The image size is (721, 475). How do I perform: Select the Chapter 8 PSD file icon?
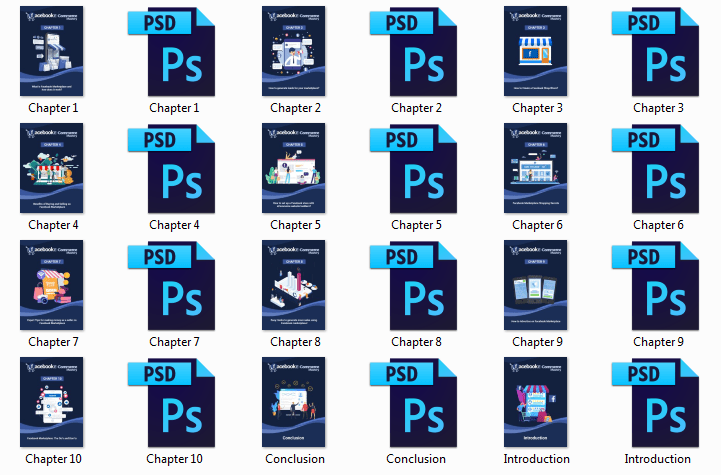click(416, 285)
